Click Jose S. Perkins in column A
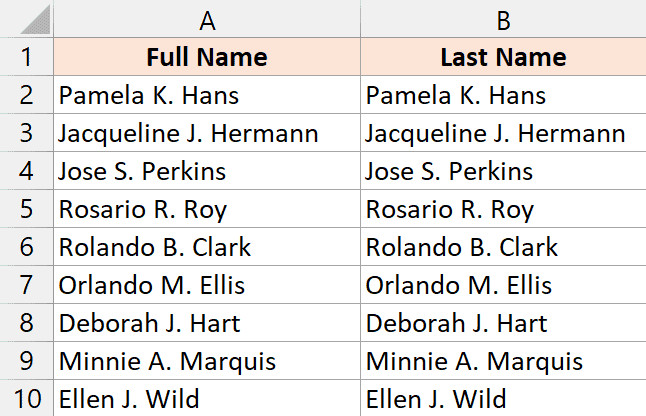Image resolution: width=646 pixels, height=416 pixels. (x=142, y=172)
